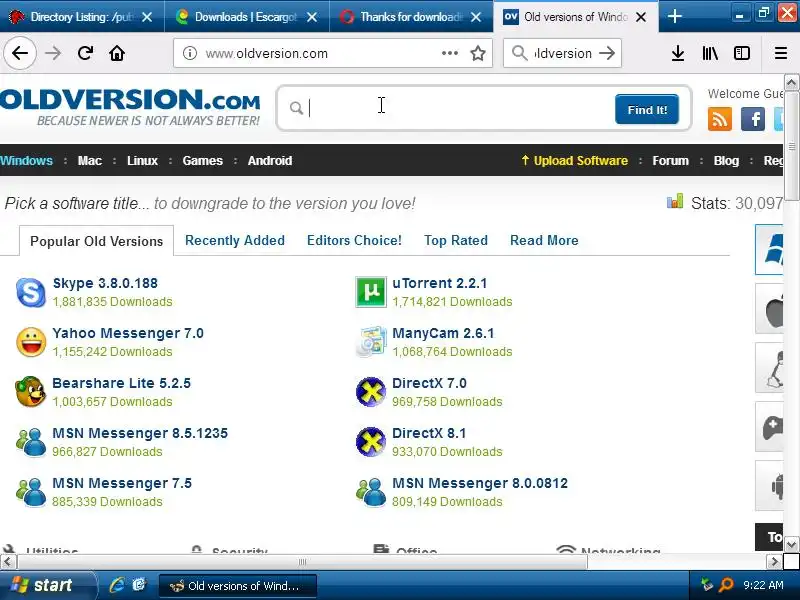
Task: Click the DirectX 8.1 icon
Action: 370,441
